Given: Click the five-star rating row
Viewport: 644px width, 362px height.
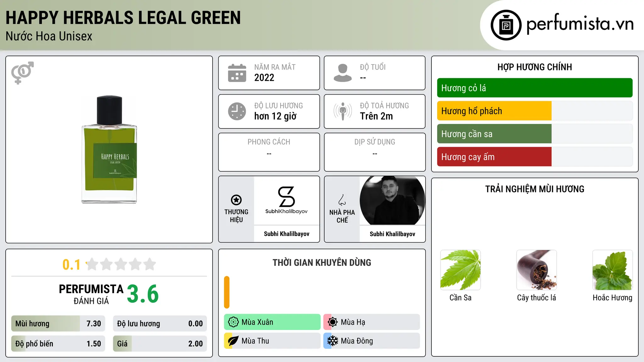Looking at the screenshot, I should pos(121,264).
